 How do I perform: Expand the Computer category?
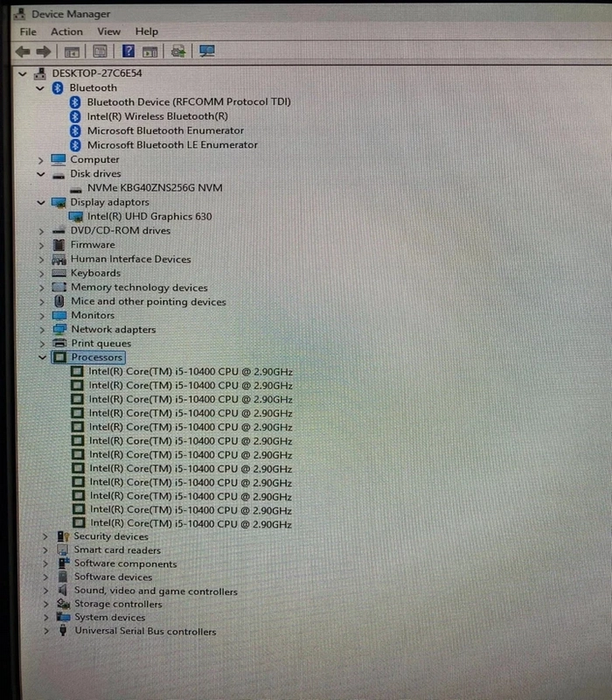tap(40, 160)
